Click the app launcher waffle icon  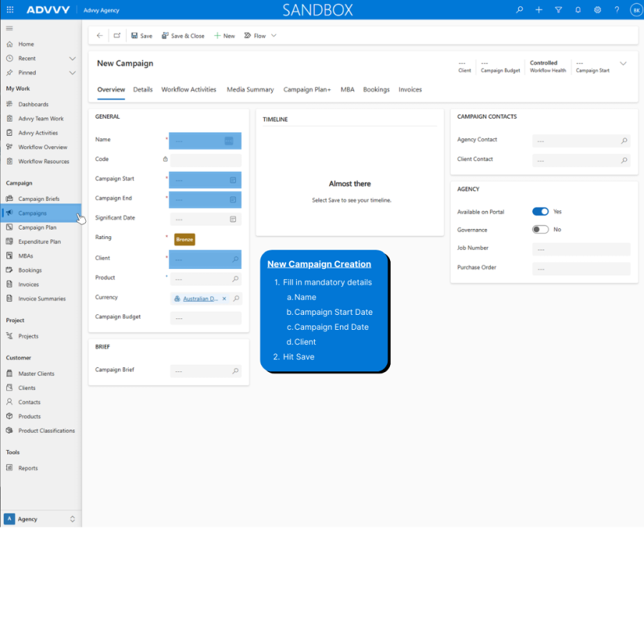pos(10,10)
